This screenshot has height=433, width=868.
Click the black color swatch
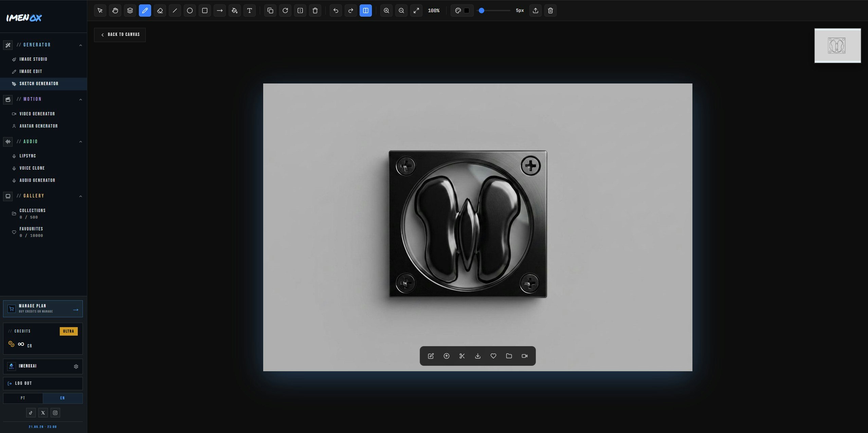tap(467, 11)
